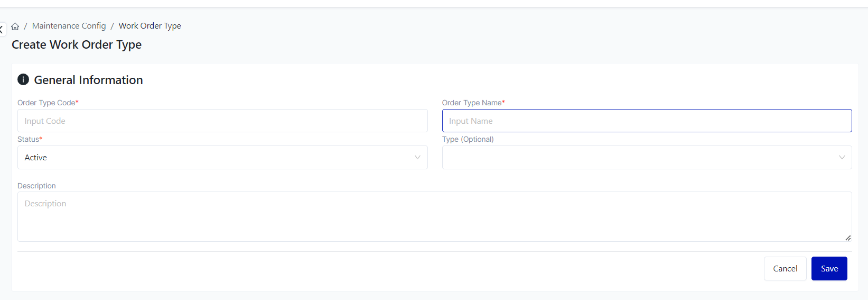Open the Status dropdown showing Active
The image size is (868, 300).
(x=222, y=157)
